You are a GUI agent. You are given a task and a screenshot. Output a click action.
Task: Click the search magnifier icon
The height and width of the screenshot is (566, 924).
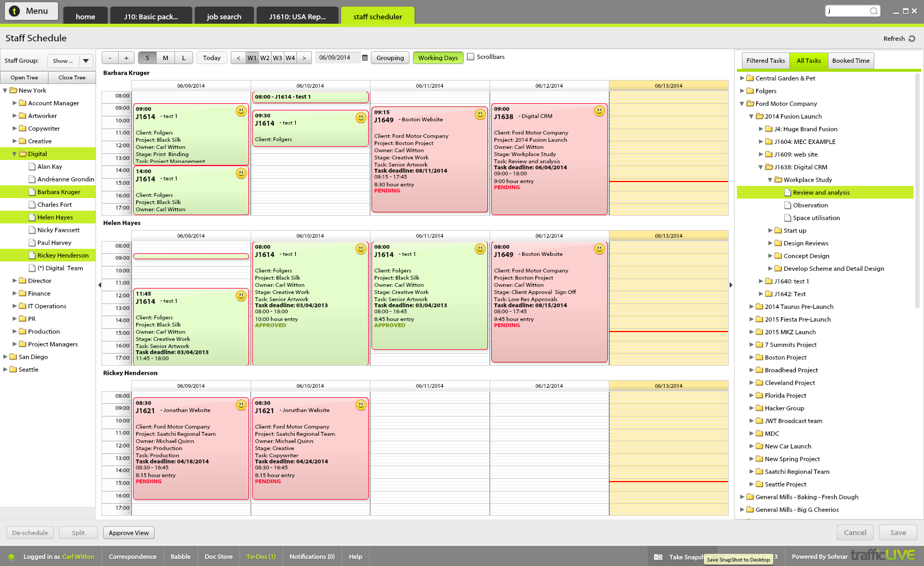(x=874, y=11)
